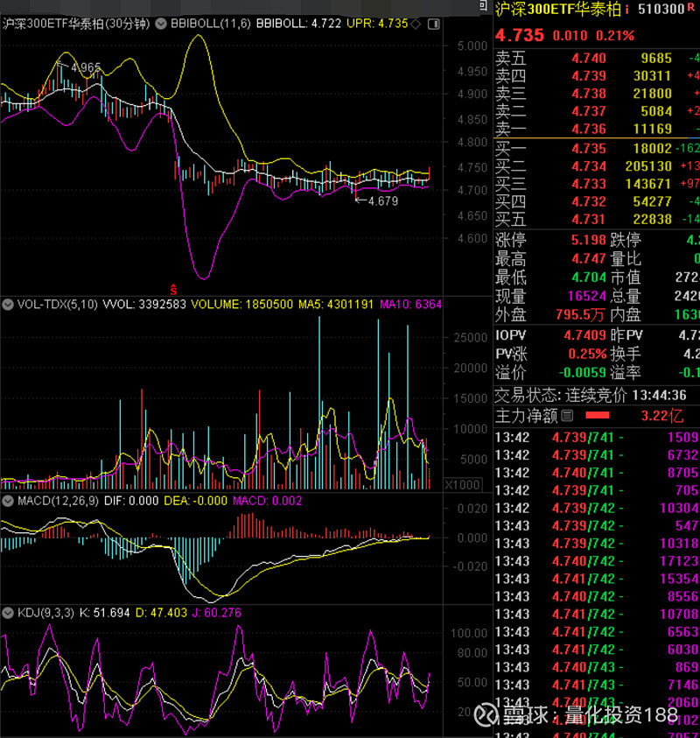Select the 13:42 tick with volume 1509
Screen dimensions: 700x738
point(597,438)
